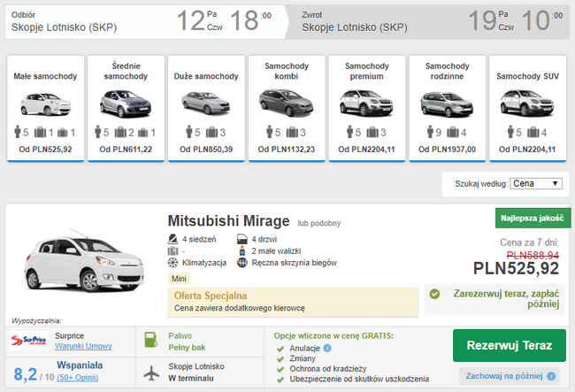Screen dimensions: 575x392
Task: Select the Średnie samochody category card
Action: 126,109
